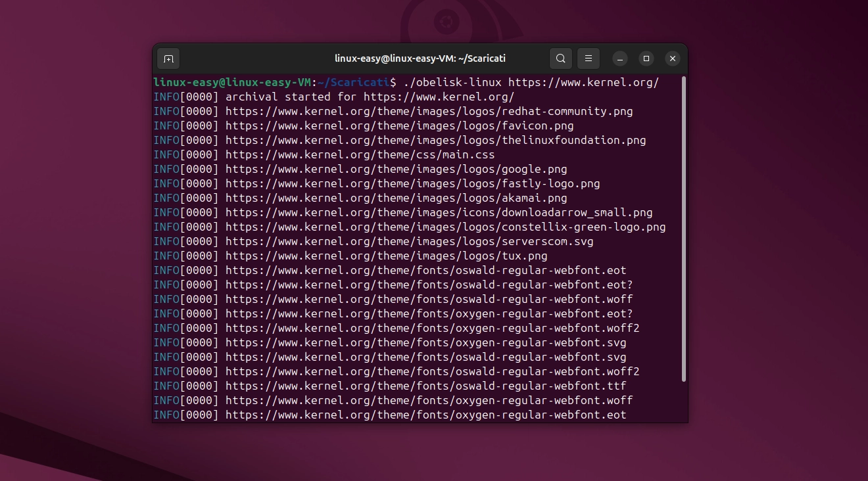This screenshot has height=481, width=868.
Task: Click the oxygen-regular-webfont.woff2 URL
Action: (429, 328)
